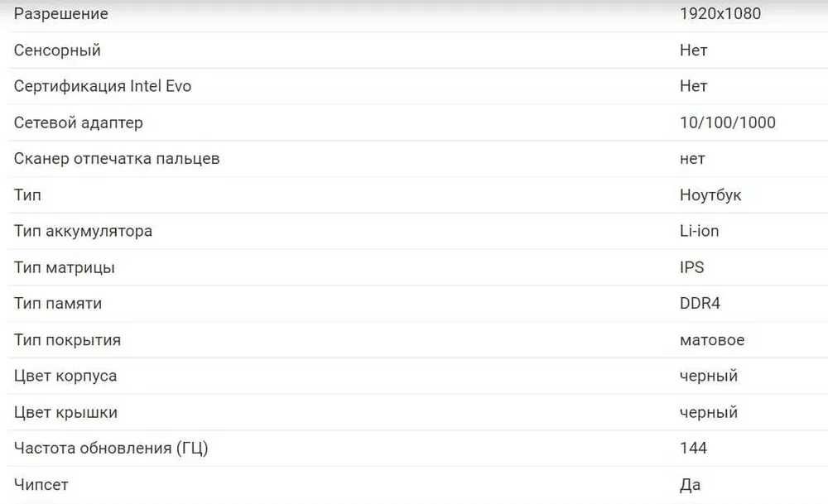Select the матовое coating value
This screenshot has height=504, width=828.
[x=712, y=340]
